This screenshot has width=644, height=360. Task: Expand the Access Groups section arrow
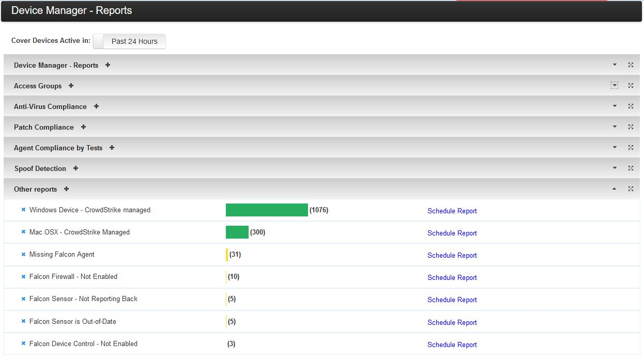pos(615,86)
